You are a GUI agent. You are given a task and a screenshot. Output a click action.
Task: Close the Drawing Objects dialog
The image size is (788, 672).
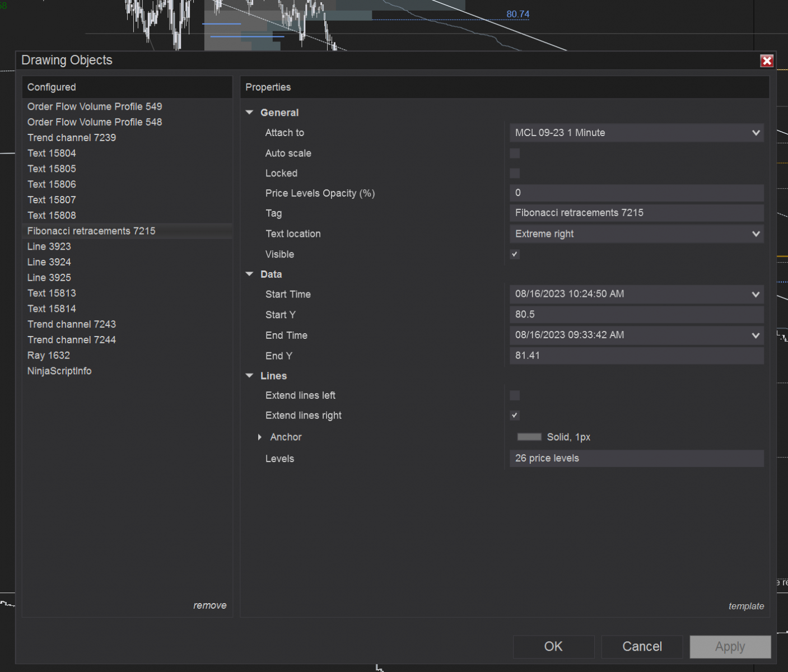[x=766, y=61]
